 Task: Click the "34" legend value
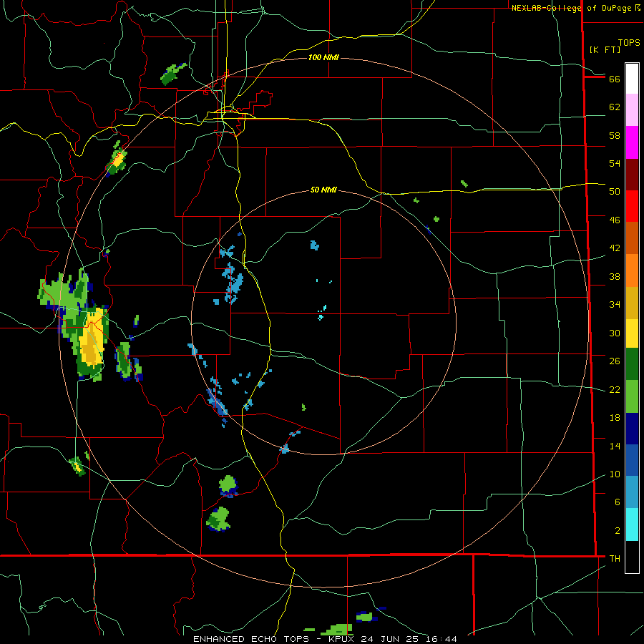615,305
